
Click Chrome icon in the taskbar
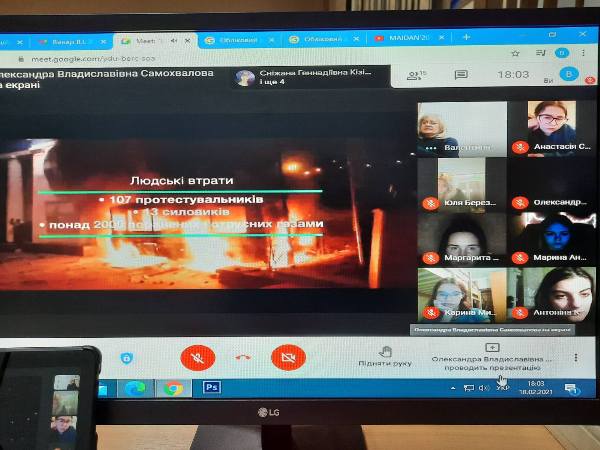(173, 389)
